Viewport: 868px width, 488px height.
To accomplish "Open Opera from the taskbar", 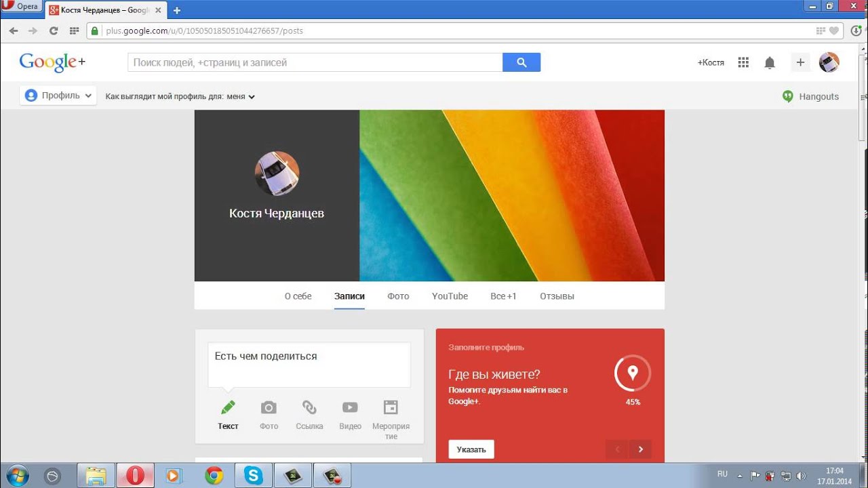I will [x=136, y=475].
